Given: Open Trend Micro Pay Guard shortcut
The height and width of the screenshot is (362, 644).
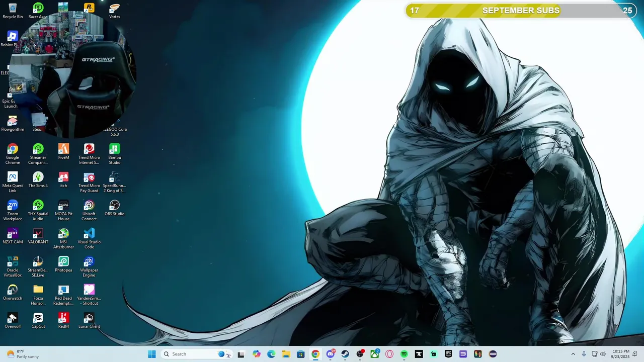Looking at the screenshot, I should 89,182.
